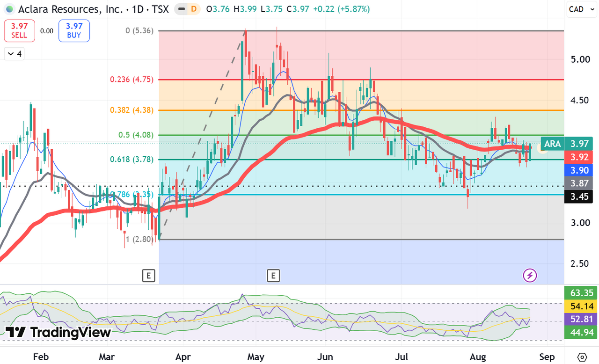This screenshot has width=599, height=364.
Task: Click the Aug label on time axis
Action: point(477,357)
